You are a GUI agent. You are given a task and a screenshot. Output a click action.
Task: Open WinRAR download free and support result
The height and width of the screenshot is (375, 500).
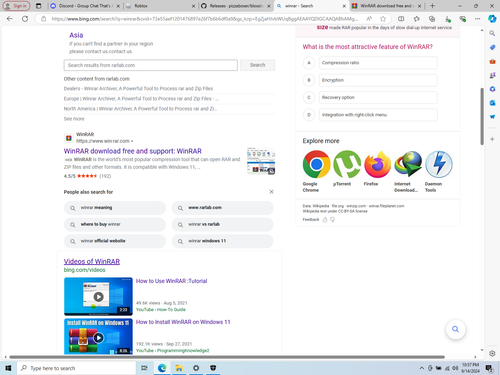click(x=133, y=151)
